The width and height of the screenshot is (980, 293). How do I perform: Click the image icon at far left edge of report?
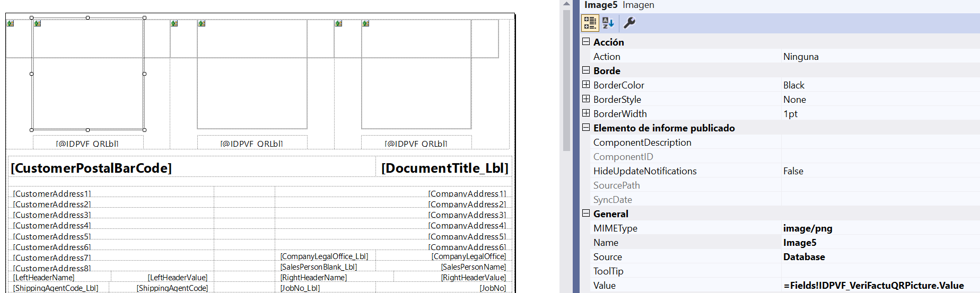pyautogui.click(x=10, y=23)
